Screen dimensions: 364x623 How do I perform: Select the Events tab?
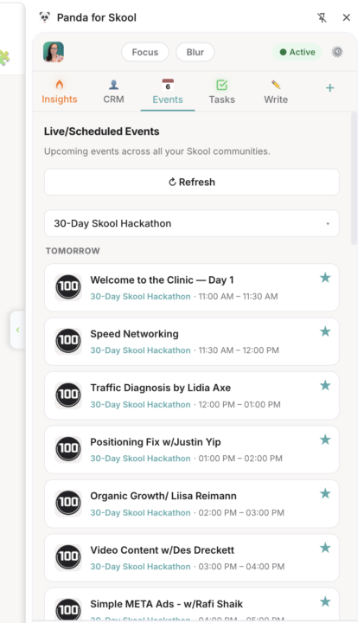[x=168, y=93]
